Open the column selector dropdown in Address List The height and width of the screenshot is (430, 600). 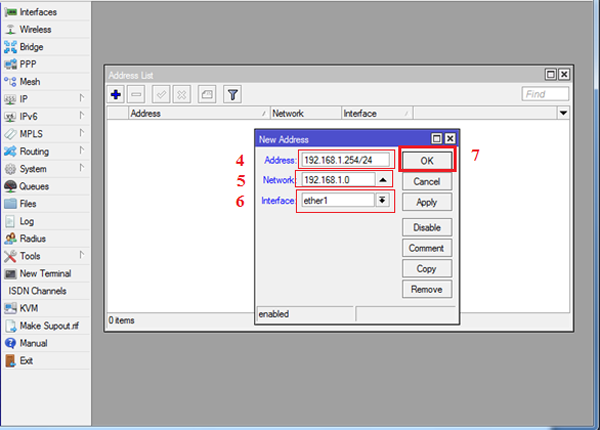(563, 114)
